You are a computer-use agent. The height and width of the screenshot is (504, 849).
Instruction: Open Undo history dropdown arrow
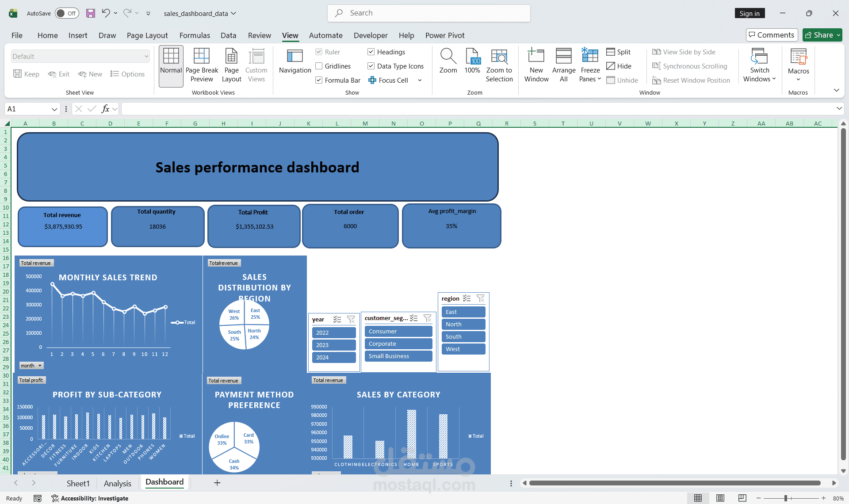click(116, 13)
